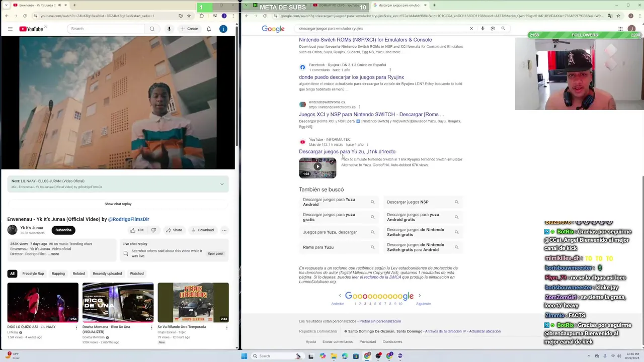Viewport: 644px width, 362px height.
Task: Open the Share menu for the video
Action: pos(174,230)
